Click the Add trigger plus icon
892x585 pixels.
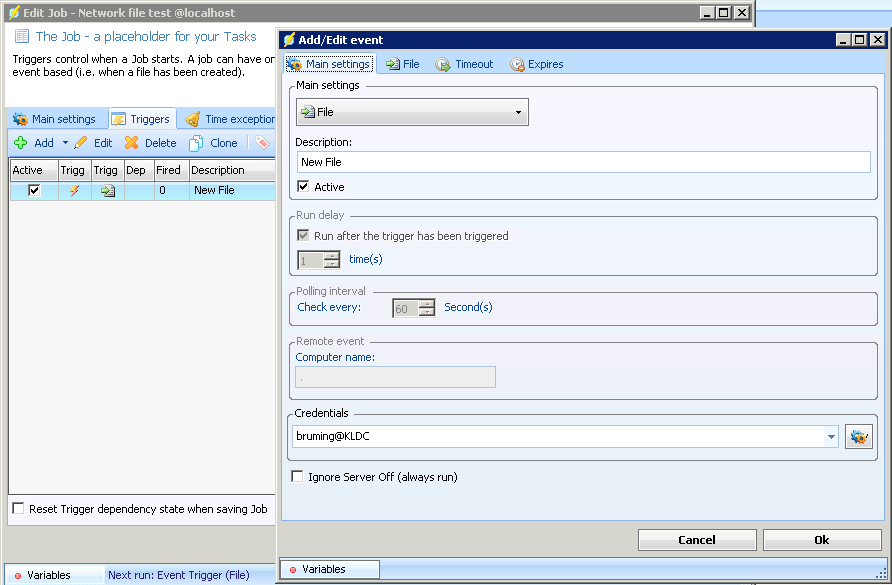tap(20, 143)
